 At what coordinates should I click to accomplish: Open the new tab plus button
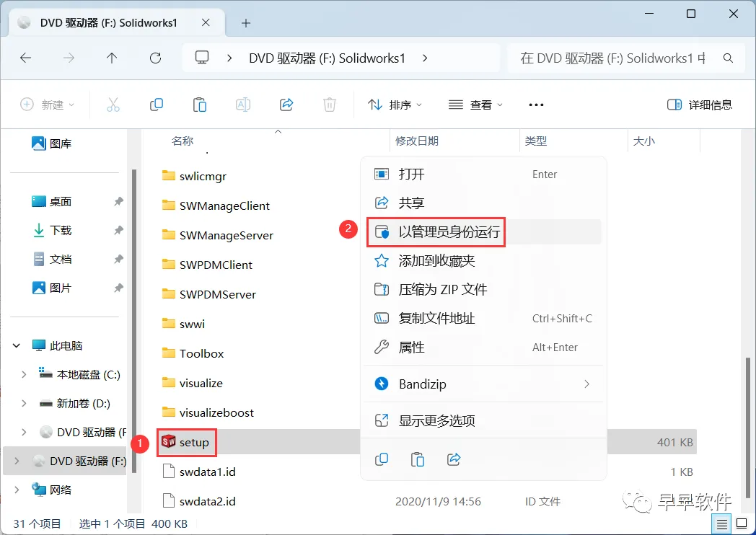tap(246, 22)
